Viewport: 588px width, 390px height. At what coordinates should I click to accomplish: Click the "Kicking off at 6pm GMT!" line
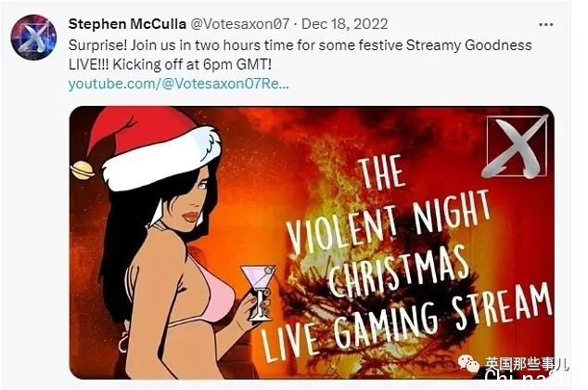192,65
